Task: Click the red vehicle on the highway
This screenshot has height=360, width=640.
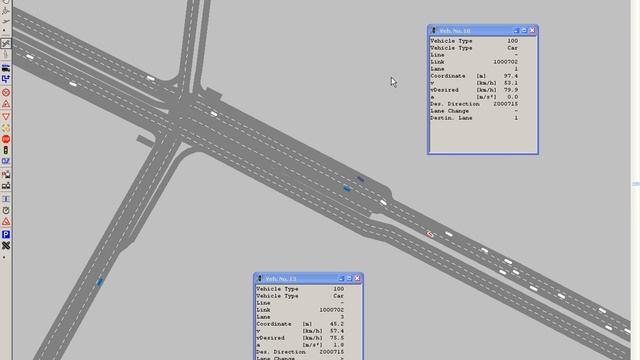Action: click(x=430, y=234)
